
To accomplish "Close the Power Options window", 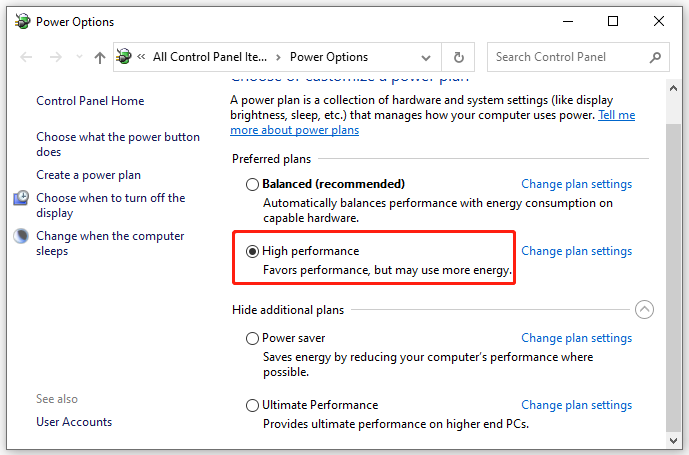I will click(x=658, y=21).
